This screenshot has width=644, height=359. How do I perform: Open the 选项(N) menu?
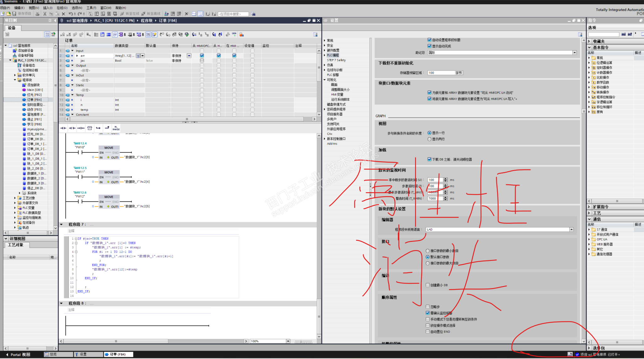pos(77,8)
